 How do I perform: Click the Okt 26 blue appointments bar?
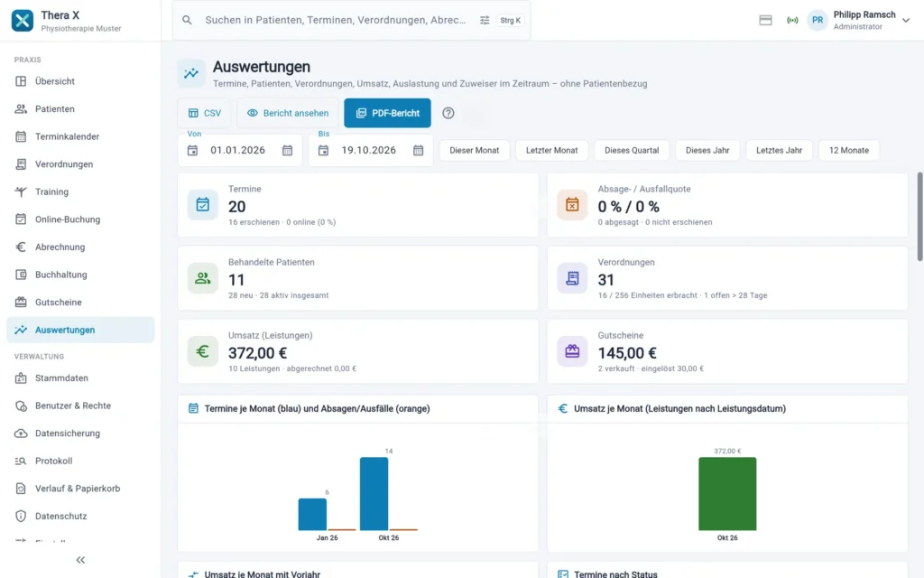374,494
